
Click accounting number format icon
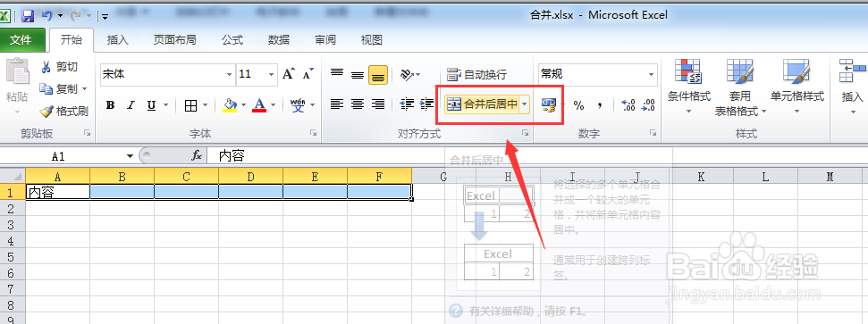point(549,105)
